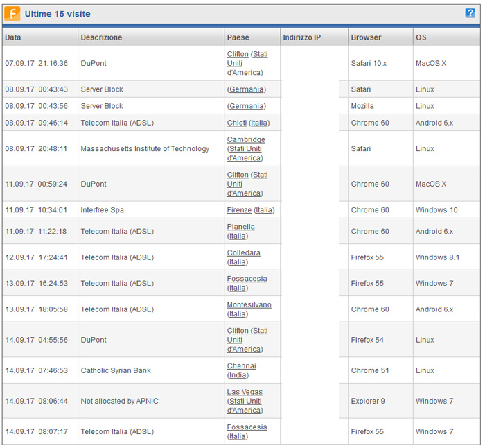Viewport: 485px width, 448px height.
Task: Open Germania link in 08.09.17 00:43:56 row
Action: (247, 106)
